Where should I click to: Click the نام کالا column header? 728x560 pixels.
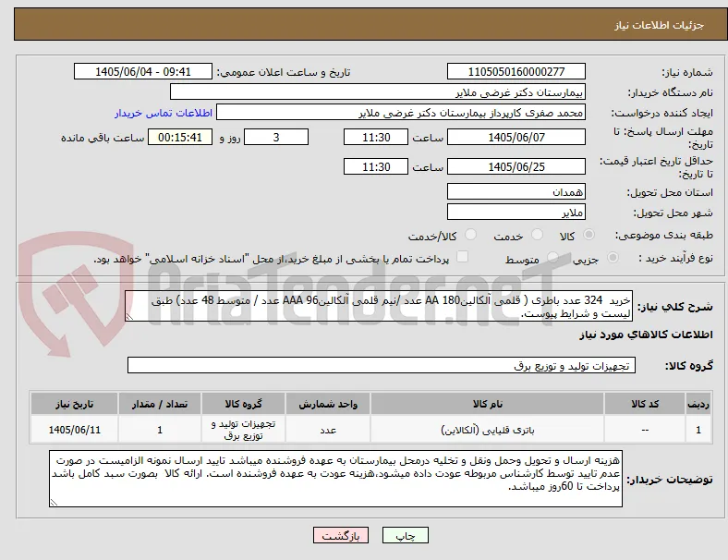[x=487, y=404]
